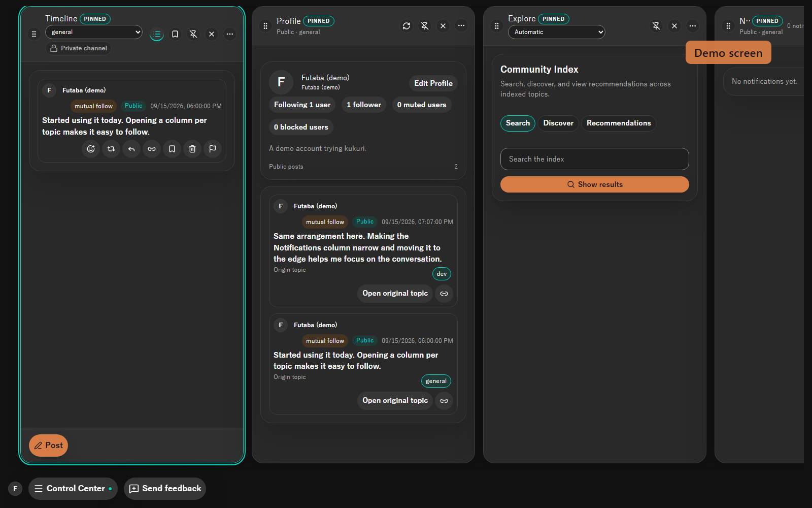This screenshot has width=812, height=508.
Task: Grab the Profile column drag handle
Action: [265, 26]
